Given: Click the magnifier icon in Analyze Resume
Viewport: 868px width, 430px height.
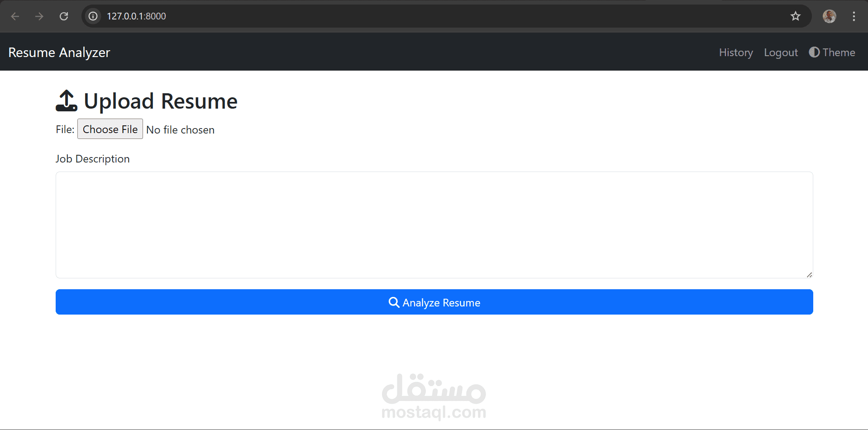Looking at the screenshot, I should point(394,302).
